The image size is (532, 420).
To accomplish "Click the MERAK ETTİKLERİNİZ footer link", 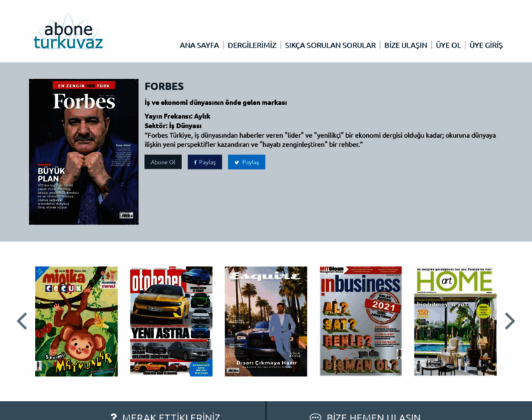I will pyautogui.click(x=171, y=416).
